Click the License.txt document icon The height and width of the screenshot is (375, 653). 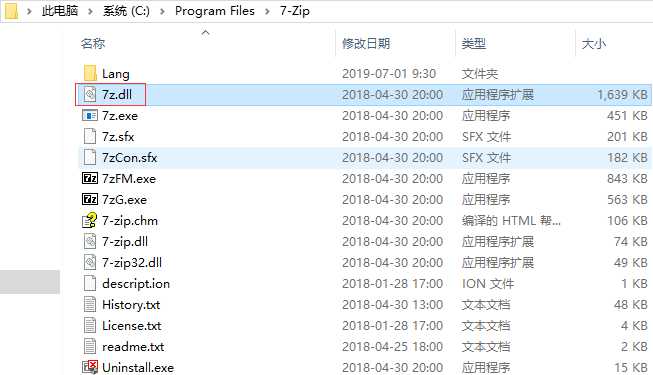pos(90,325)
